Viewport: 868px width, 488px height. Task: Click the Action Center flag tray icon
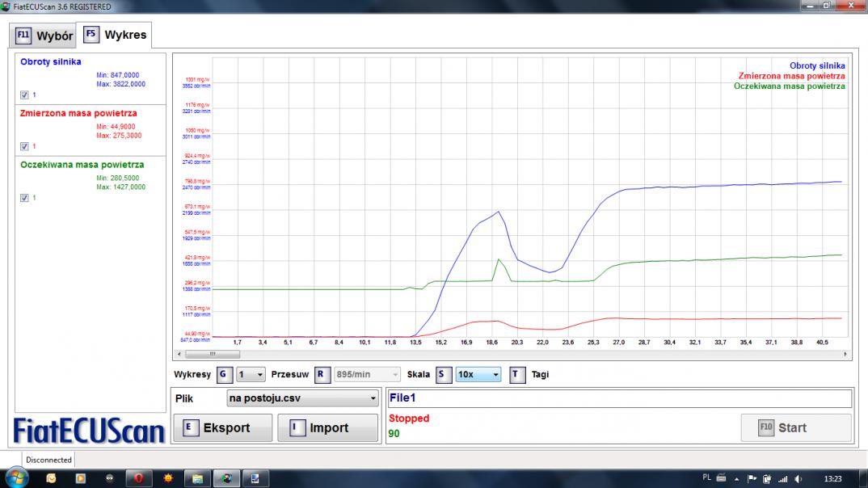[752, 479]
